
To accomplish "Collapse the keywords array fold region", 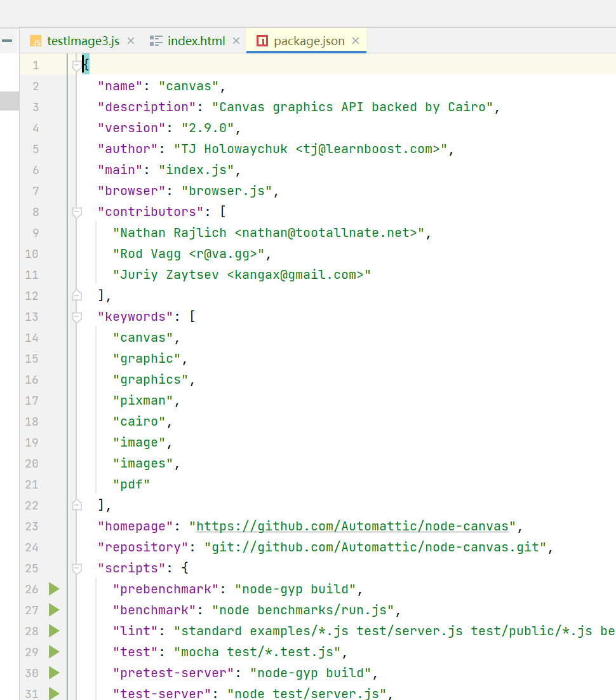I will tap(77, 316).
